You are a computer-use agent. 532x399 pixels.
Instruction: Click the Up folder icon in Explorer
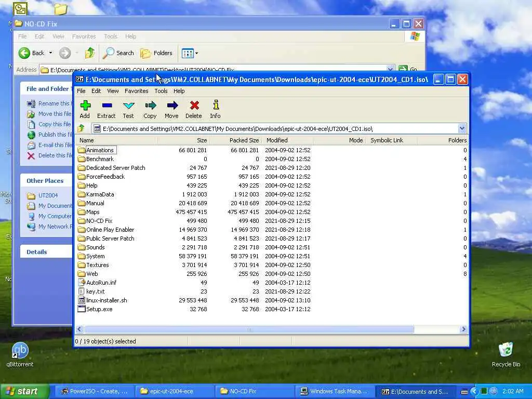tap(90, 53)
